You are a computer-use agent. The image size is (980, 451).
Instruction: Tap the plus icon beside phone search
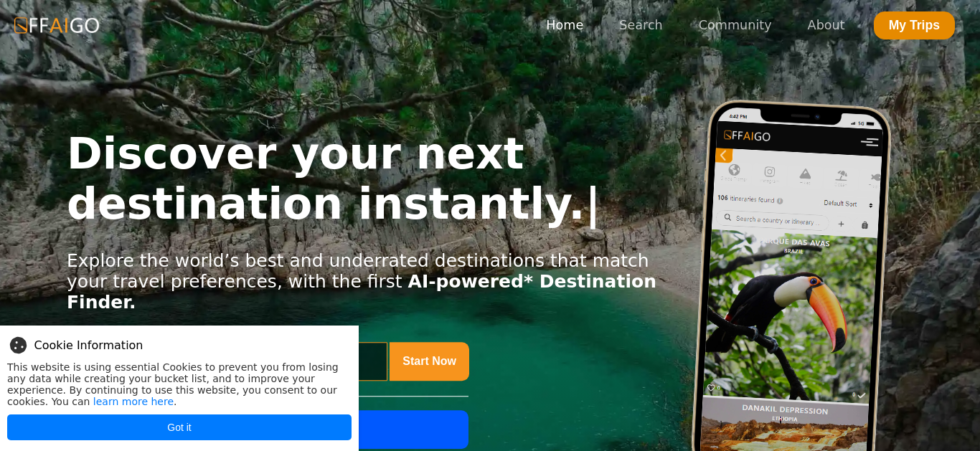(841, 224)
